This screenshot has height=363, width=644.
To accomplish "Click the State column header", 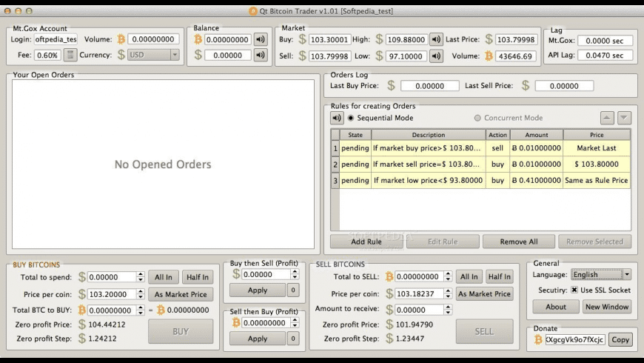I will click(x=355, y=135).
